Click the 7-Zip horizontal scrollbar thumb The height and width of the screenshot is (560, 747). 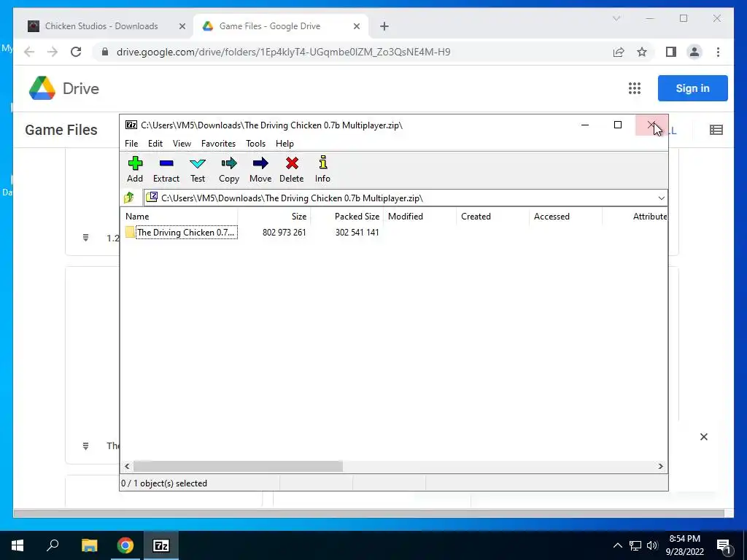tap(238, 466)
